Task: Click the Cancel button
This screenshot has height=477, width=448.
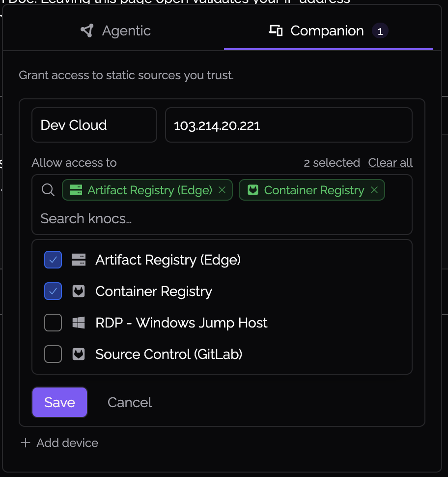Action: [130, 402]
